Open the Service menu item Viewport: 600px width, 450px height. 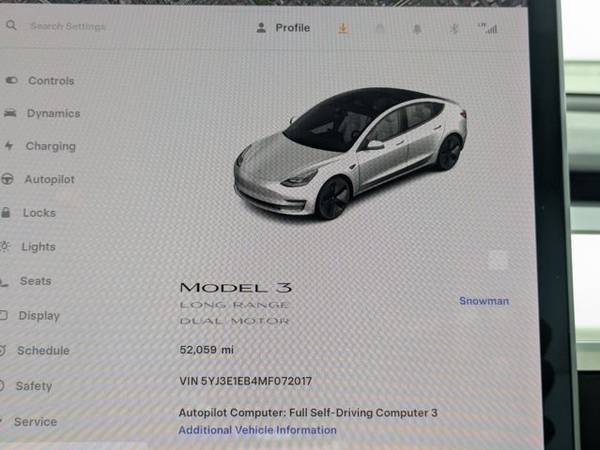[36, 422]
